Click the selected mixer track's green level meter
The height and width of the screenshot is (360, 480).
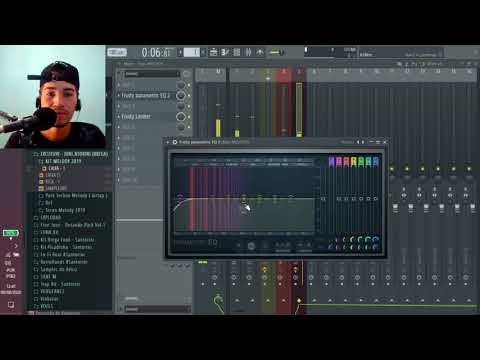[x=299, y=110]
